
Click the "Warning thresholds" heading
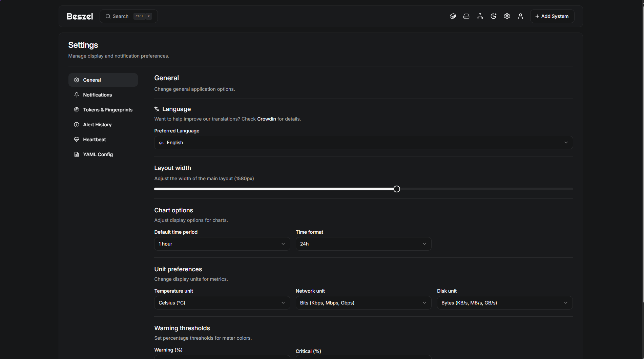pyautogui.click(x=182, y=328)
